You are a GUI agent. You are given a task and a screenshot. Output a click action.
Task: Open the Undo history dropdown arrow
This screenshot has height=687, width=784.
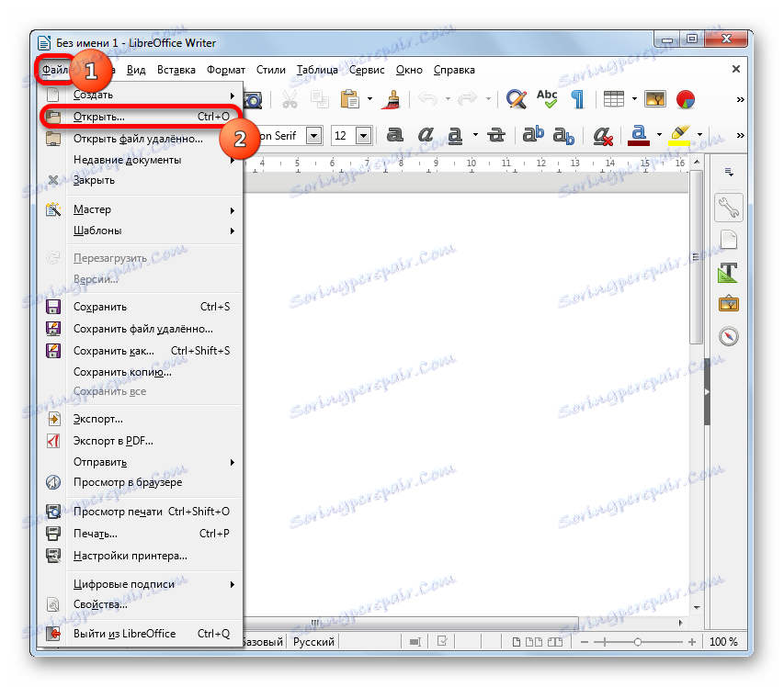448,99
